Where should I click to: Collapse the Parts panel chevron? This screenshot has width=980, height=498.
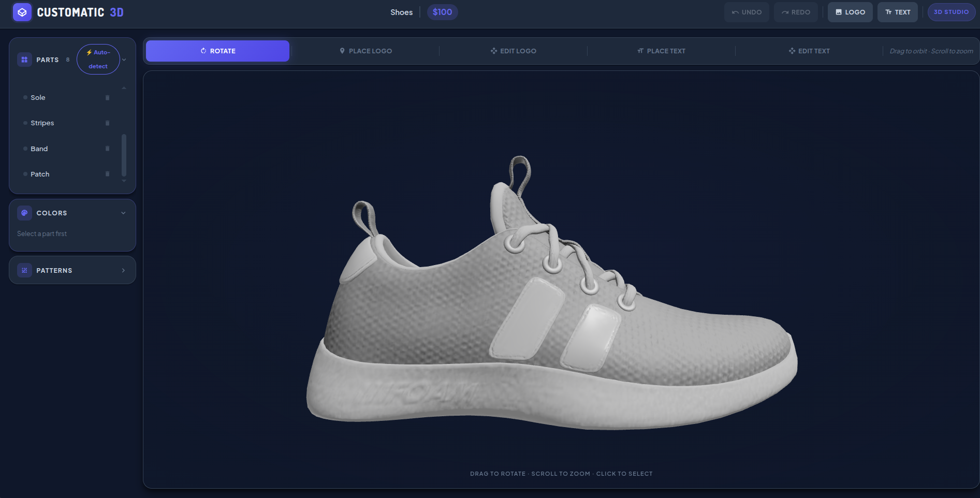(x=124, y=60)
